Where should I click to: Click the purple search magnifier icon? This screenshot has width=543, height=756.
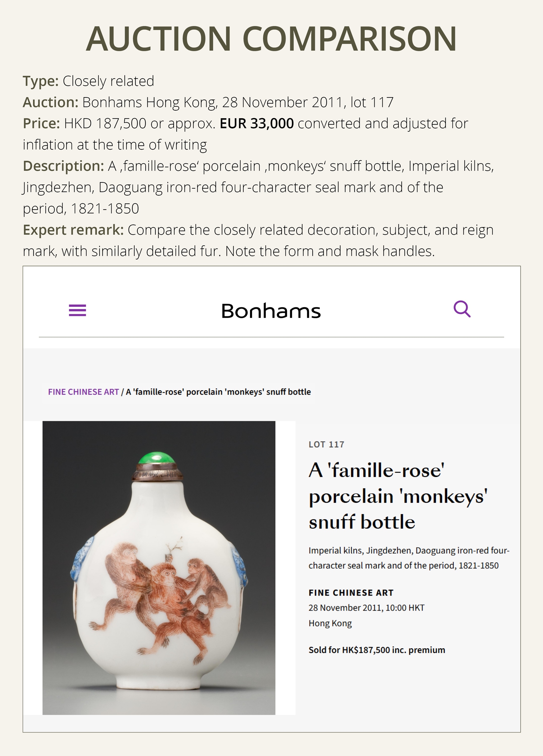click(x=462, y=309)
